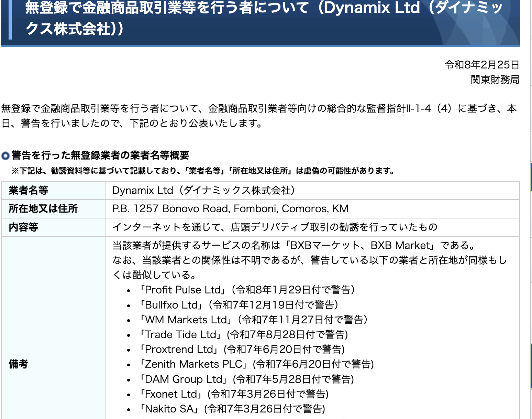Click the BXB Market service name sentence

click(294, 245)
